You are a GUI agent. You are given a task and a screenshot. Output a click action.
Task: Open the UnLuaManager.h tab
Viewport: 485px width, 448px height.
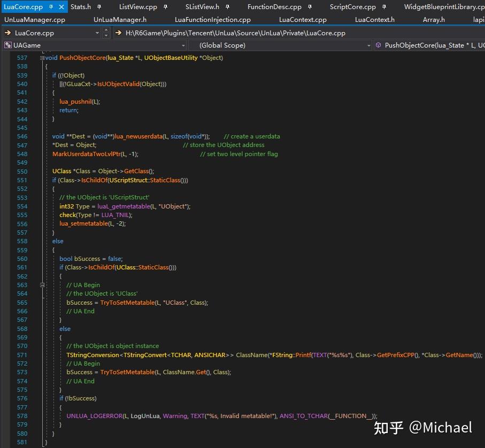tap(120, 20)
